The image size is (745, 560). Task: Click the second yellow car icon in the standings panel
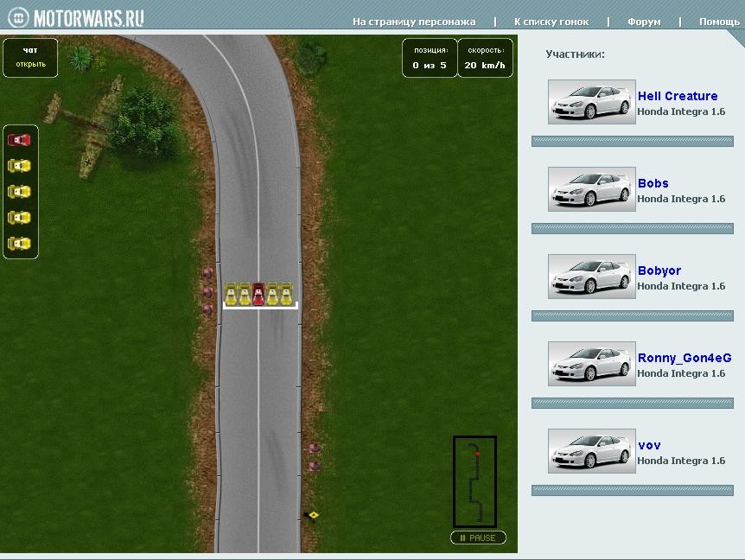(20, 192)
